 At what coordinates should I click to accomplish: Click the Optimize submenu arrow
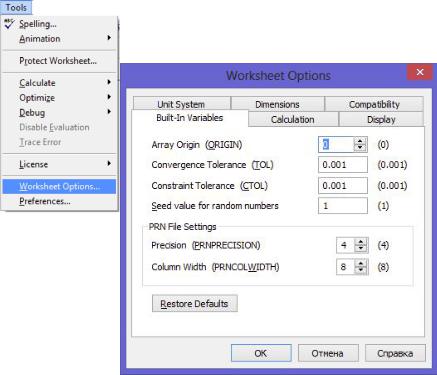click(109, 97)
